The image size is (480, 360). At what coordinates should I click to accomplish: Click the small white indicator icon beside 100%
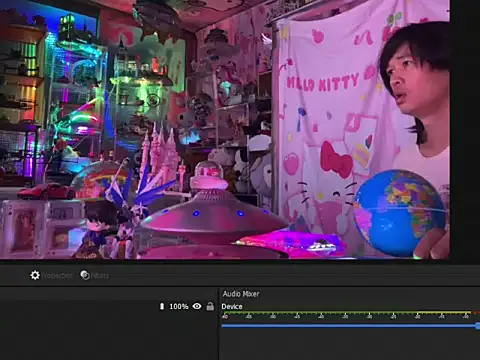pyautogui.click(x=162, y=306)
